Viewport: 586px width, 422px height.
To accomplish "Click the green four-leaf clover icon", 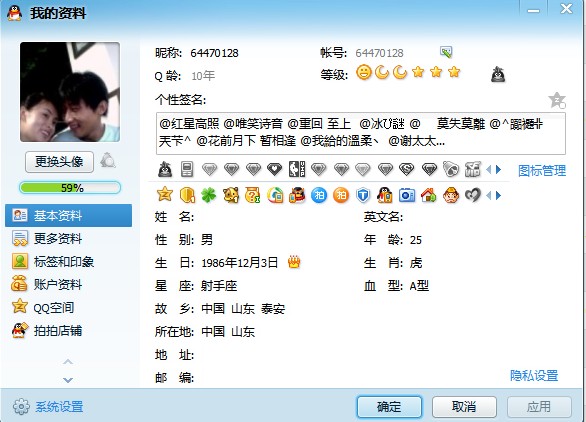I will pos(209,195).
